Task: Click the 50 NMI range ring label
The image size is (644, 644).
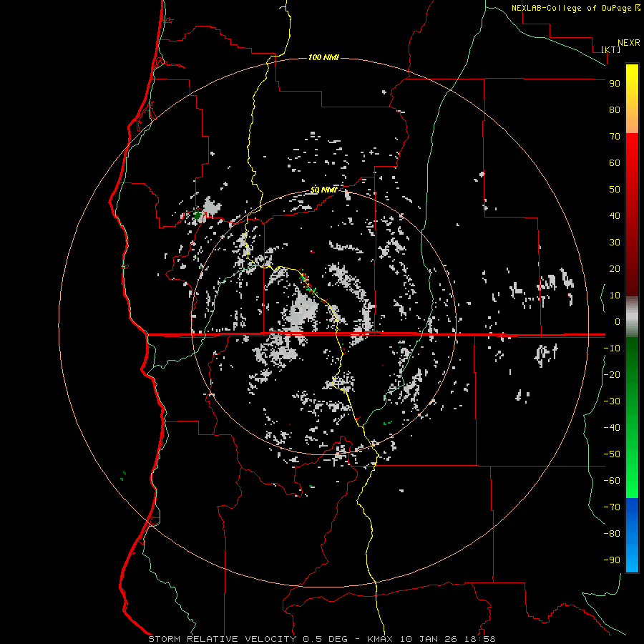Action: 323,190
